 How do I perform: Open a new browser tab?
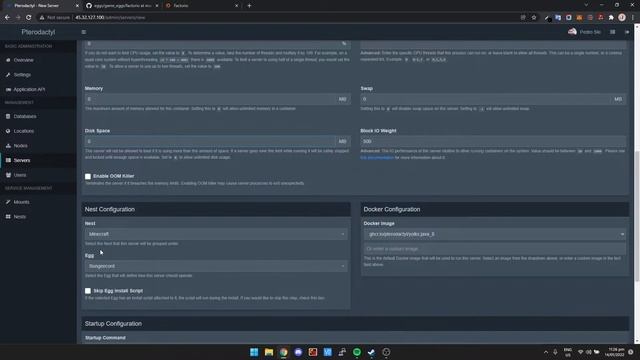(249, 6)
